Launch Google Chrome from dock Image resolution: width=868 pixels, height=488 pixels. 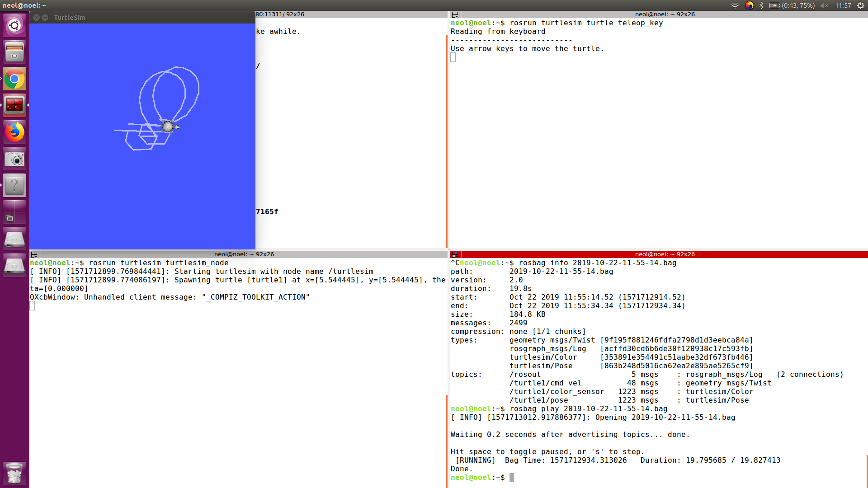[x=14, y=79]
